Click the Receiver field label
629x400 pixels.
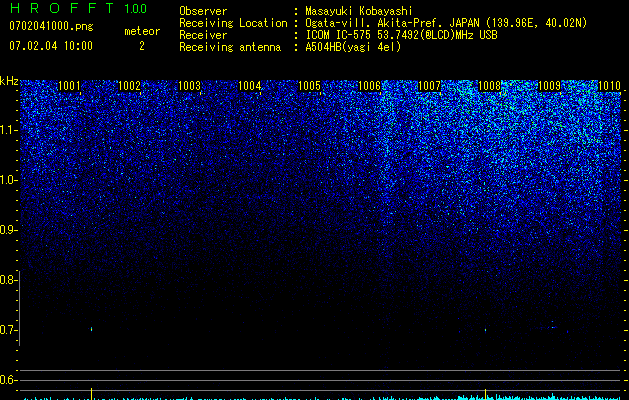pyautogui.click(x=203, y=35)
